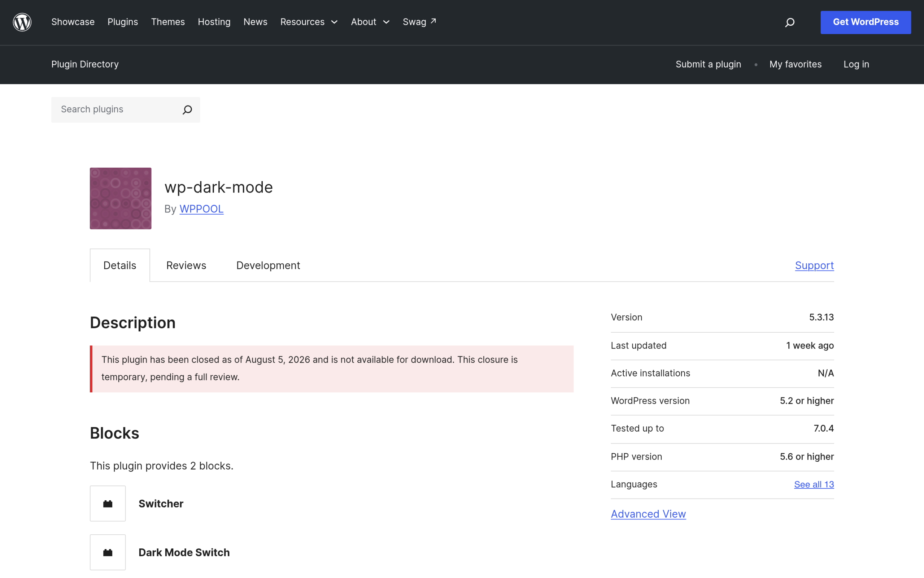This screenshot has width=924, height=578.
Task: Click the '5.2 or higher' WordPress version
Action: coord(807,401)
